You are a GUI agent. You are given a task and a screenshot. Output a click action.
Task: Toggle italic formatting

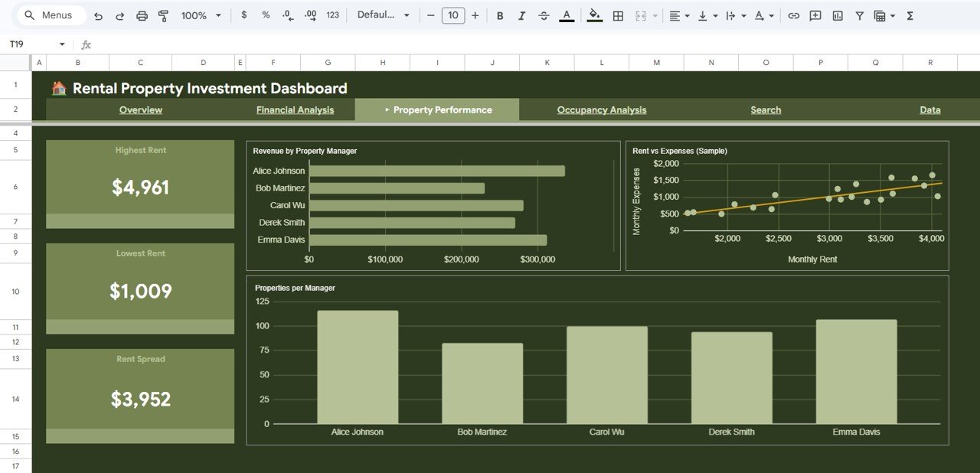(x=521, y=15)
